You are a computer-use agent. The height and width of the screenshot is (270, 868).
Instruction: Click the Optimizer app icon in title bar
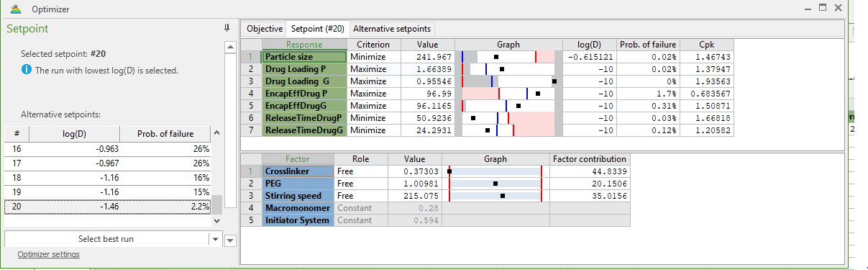point(17,9)
